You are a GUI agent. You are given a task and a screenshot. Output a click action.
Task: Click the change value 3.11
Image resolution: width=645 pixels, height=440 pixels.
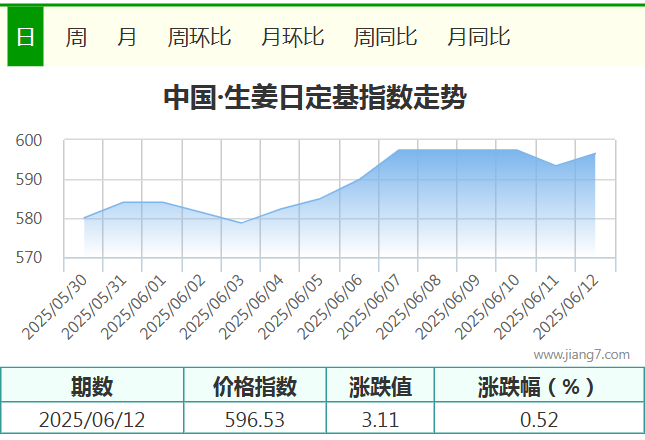click(380, 420)
